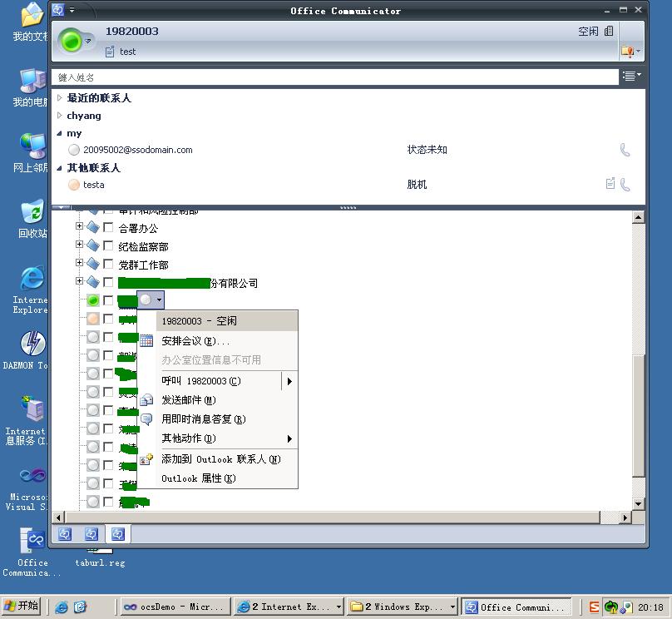The height and width of the screenshot is (619, 672).
Task: Click the green online presence icon in tree
Action: pyautogui.click(x=93, y=300)
